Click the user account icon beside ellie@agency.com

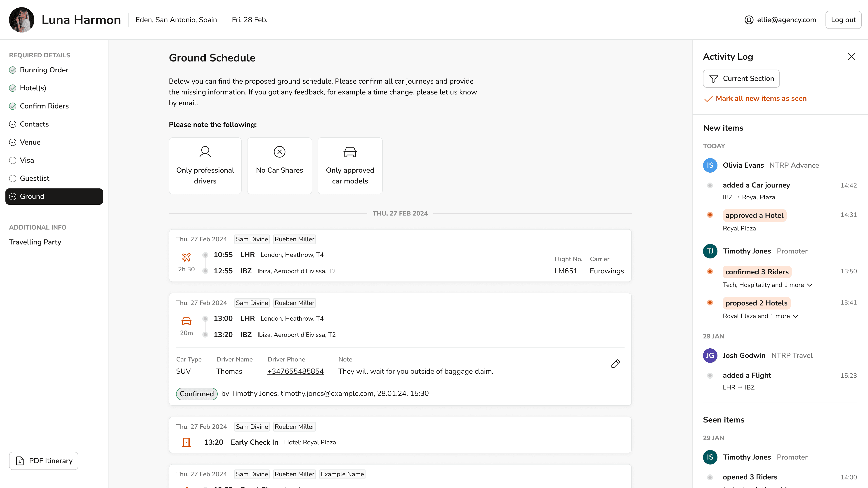749,20
